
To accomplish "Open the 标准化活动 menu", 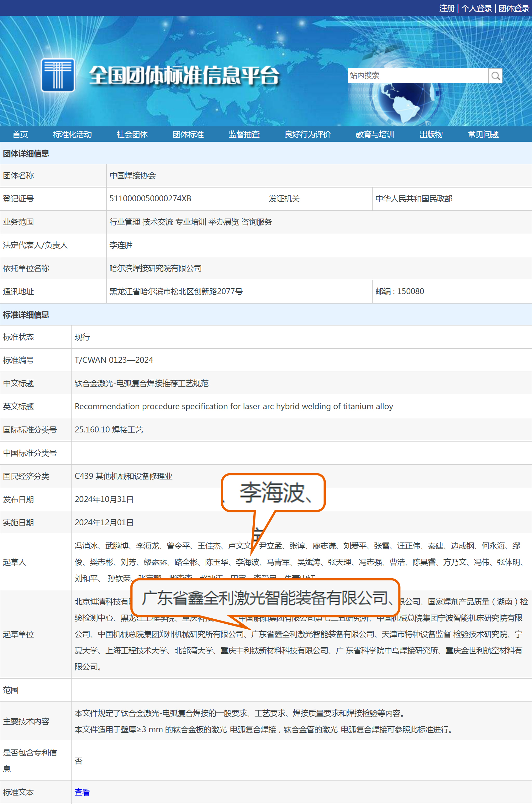I will coord(72,135).
